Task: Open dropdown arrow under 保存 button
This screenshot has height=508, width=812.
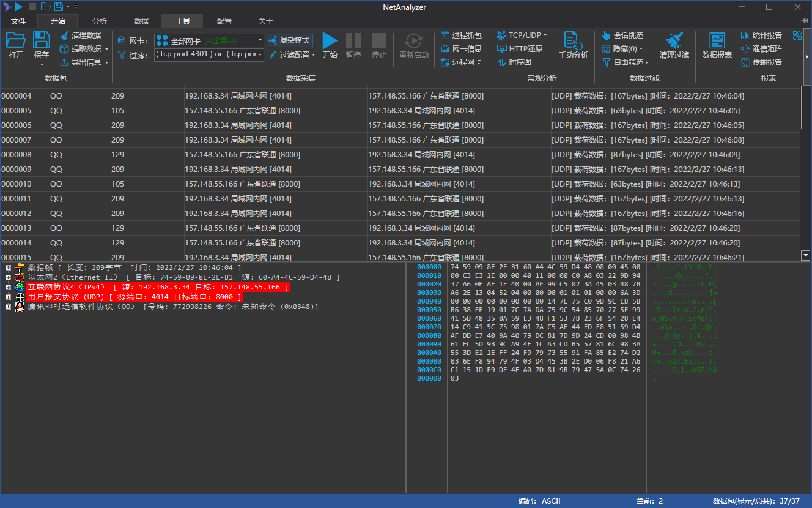Action: pos(42,64)
